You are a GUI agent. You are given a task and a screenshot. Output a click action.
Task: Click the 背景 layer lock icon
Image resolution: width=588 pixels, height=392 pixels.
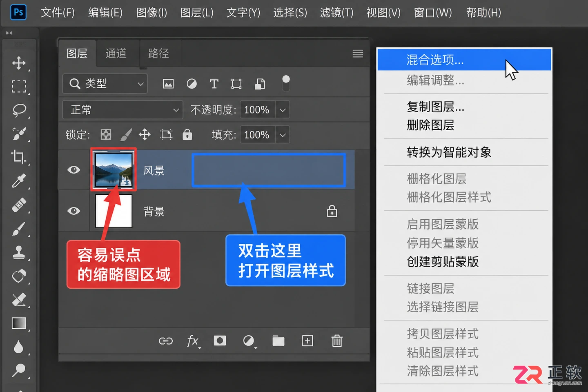pos(332,211)
